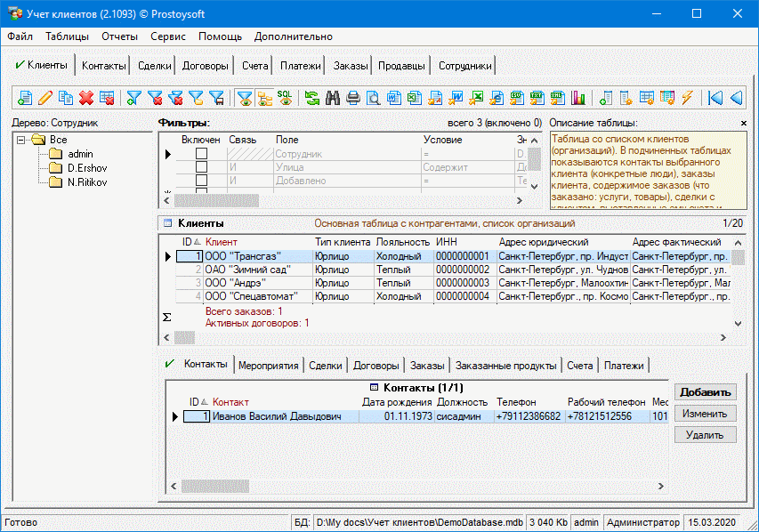Screen dimensions: 759x532
Task: Open search with the binoculars icon
Action: click(333, 98)
